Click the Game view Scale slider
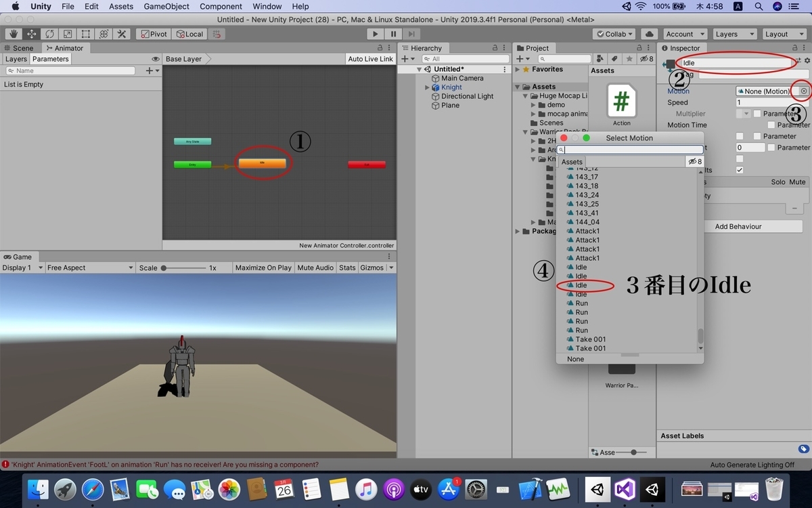This screenshot has height=508, width=812. click(183, 268)
